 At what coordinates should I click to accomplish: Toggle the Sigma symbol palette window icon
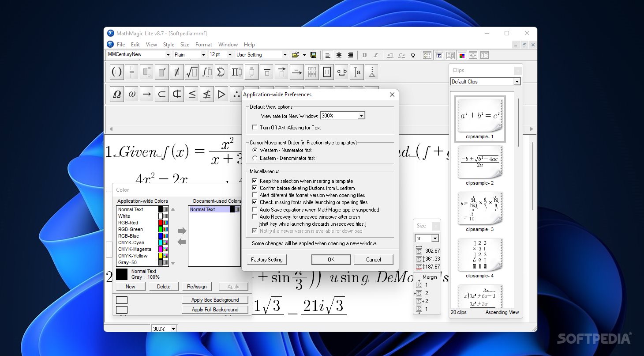[439, 55]
